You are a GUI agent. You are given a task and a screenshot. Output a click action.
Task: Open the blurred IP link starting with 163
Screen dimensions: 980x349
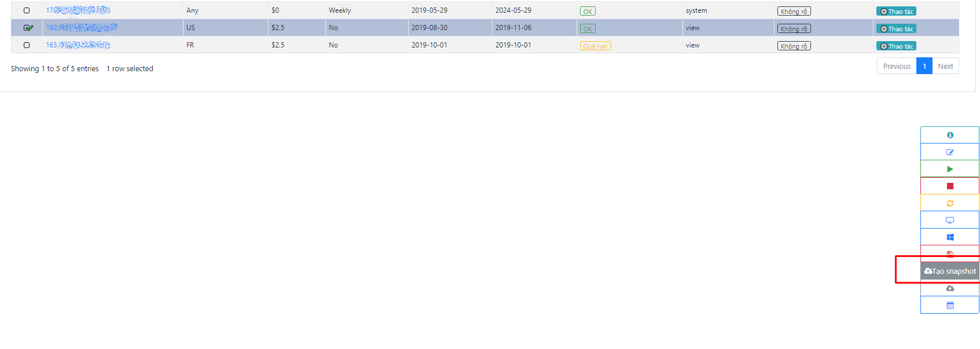point(78,45)
